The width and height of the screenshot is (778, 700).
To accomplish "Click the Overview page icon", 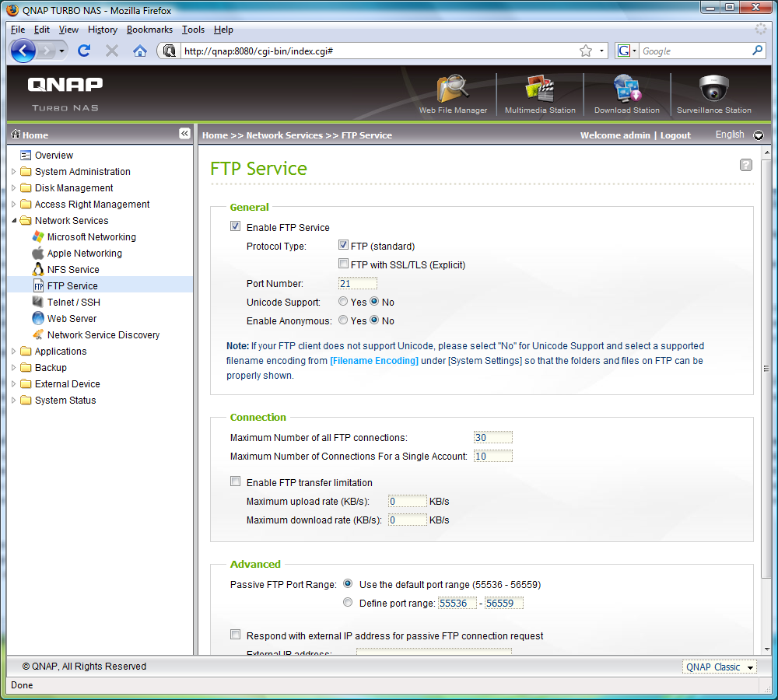I will (x=26, y=156).
